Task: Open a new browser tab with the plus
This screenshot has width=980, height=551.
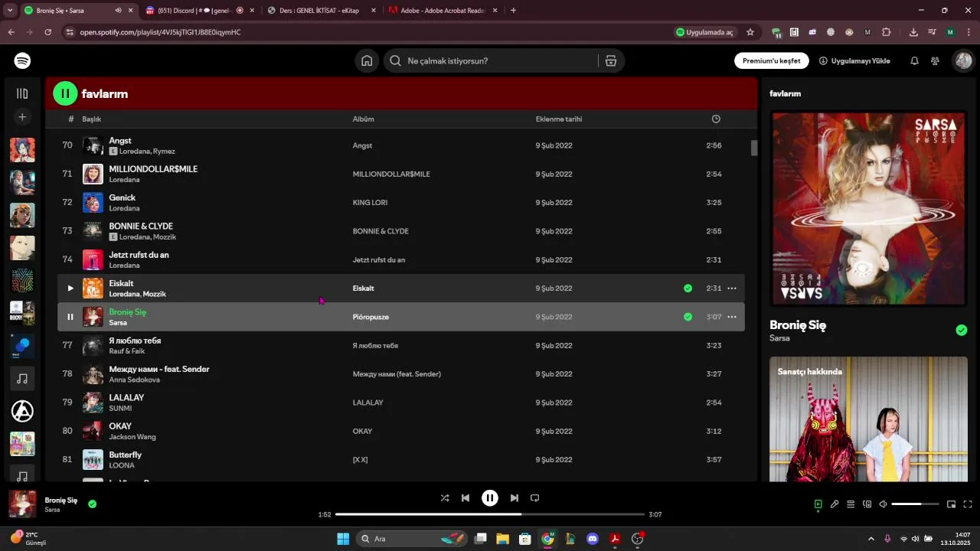Action: [x=513, y=11]
